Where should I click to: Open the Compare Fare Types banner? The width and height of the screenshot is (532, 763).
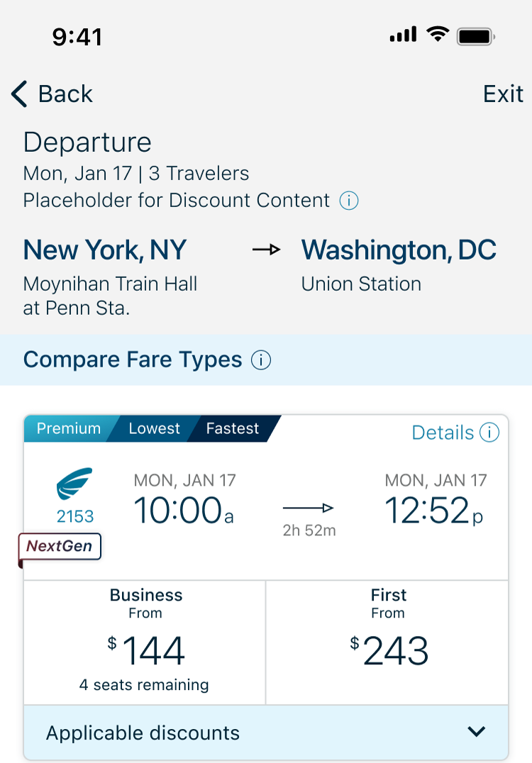tap(266, 360)
